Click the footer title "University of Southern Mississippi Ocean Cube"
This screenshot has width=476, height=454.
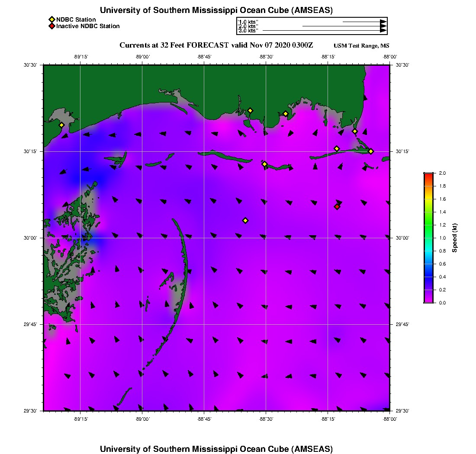[x=216, y=449]
